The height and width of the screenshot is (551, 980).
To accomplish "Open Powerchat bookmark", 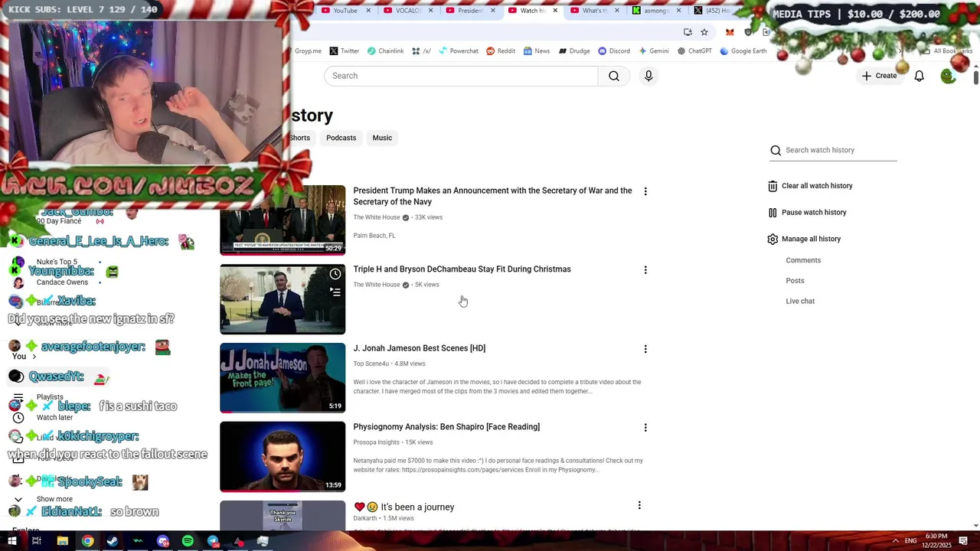I will 458,51.
